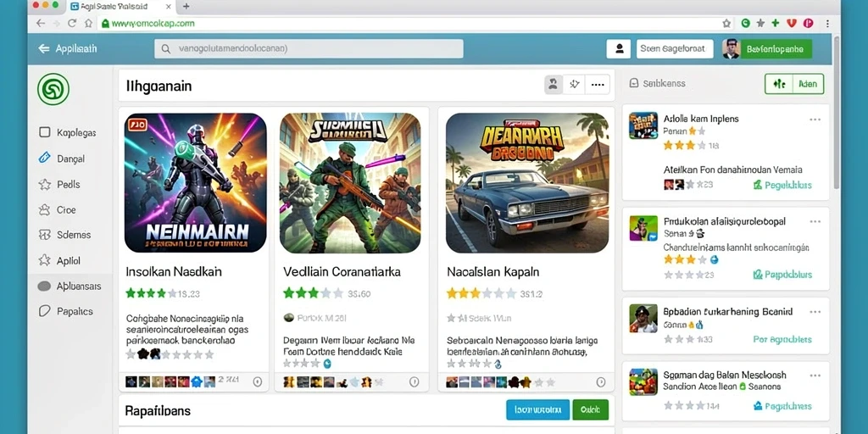This screenshot has height=434, width=868.
Task: Select Pedls sidebar item
Action: point(59,184)
